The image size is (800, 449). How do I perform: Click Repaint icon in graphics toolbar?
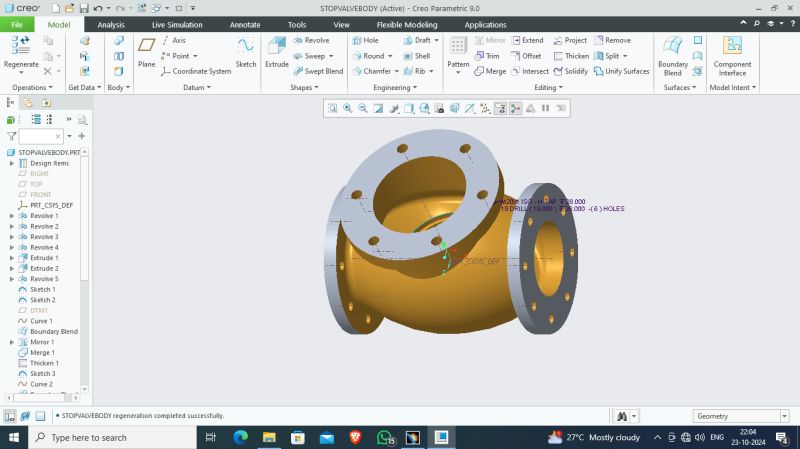point(378,108)
